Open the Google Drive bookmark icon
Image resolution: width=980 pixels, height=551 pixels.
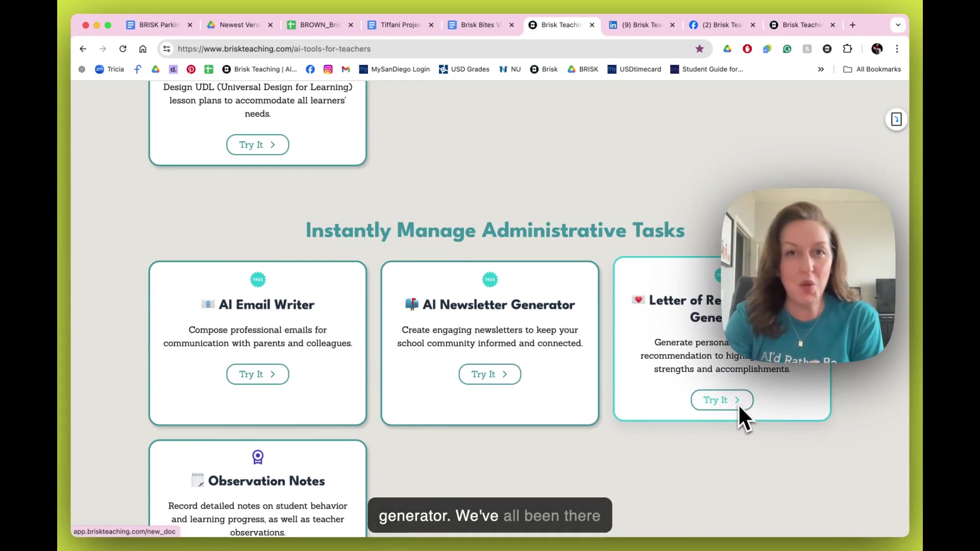pos(156,69)
